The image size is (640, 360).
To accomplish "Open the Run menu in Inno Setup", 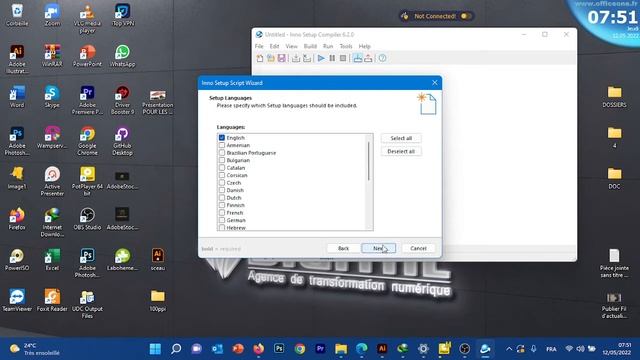I will click(328, 46).
